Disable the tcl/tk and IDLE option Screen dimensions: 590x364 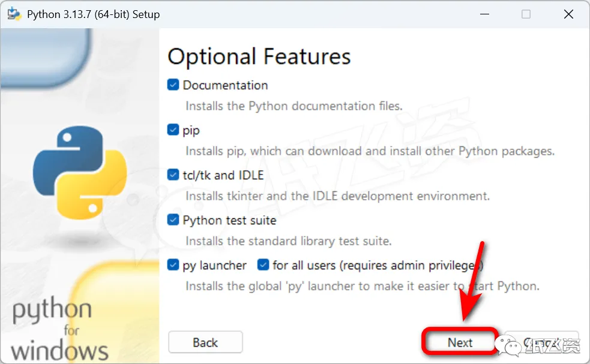(173, 175)
